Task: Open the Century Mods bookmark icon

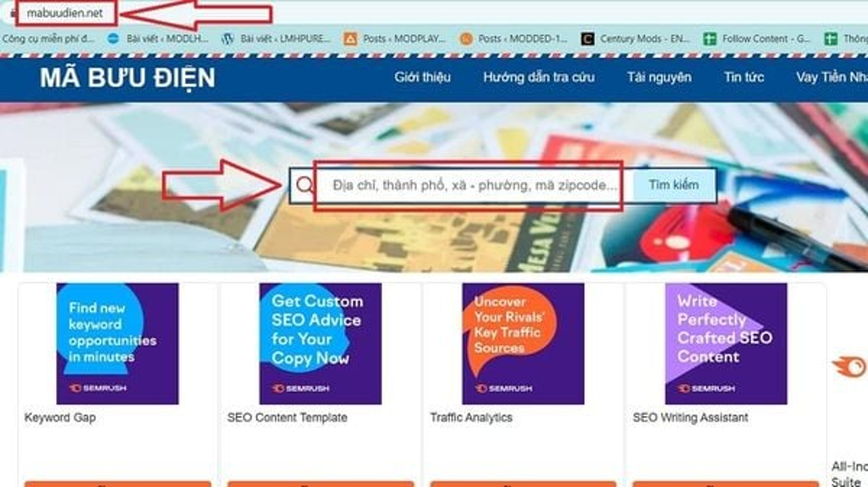Action: [587, 38]
